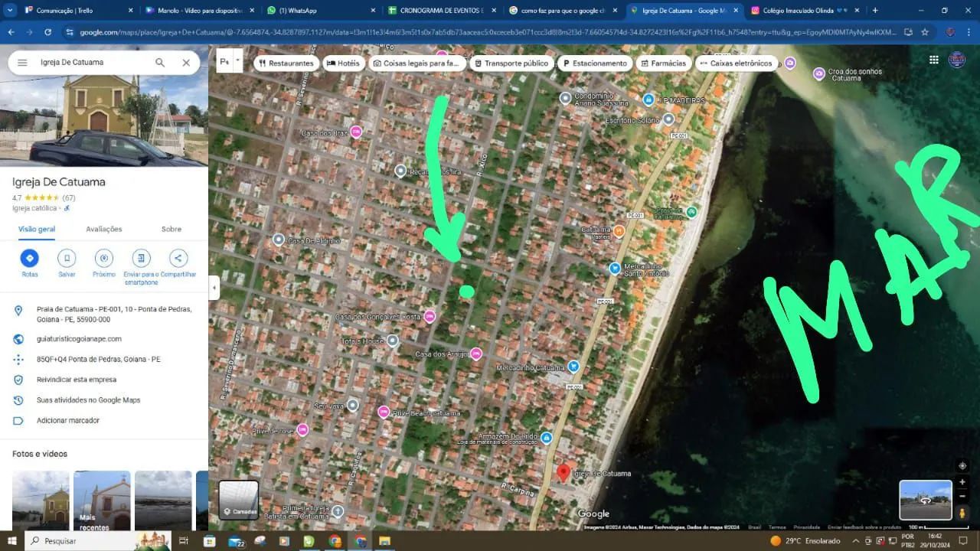Click the Igreja De Catuama search field
980x551 pixels.
(92, 63)
